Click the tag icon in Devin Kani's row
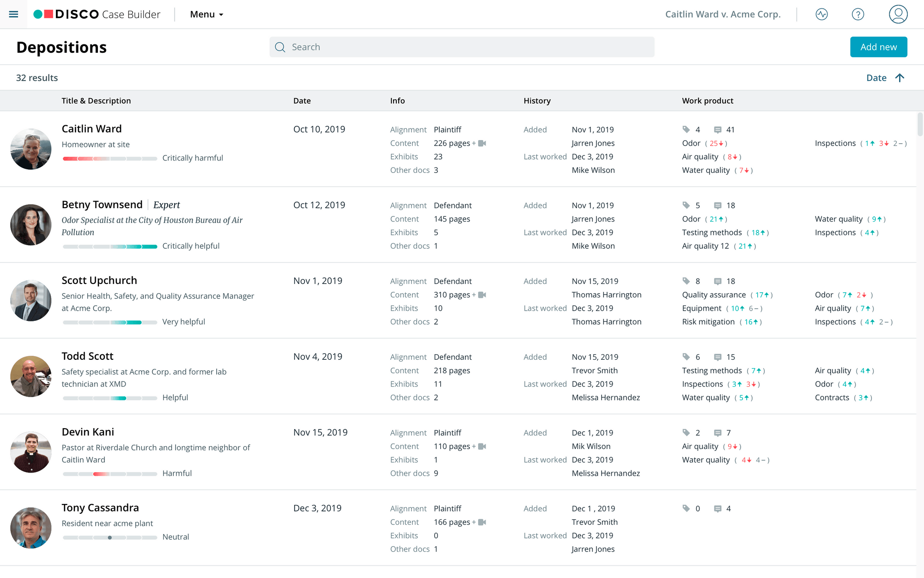This screenshot has width=924, height=578. pyautogui.click(x=686, y=433)
